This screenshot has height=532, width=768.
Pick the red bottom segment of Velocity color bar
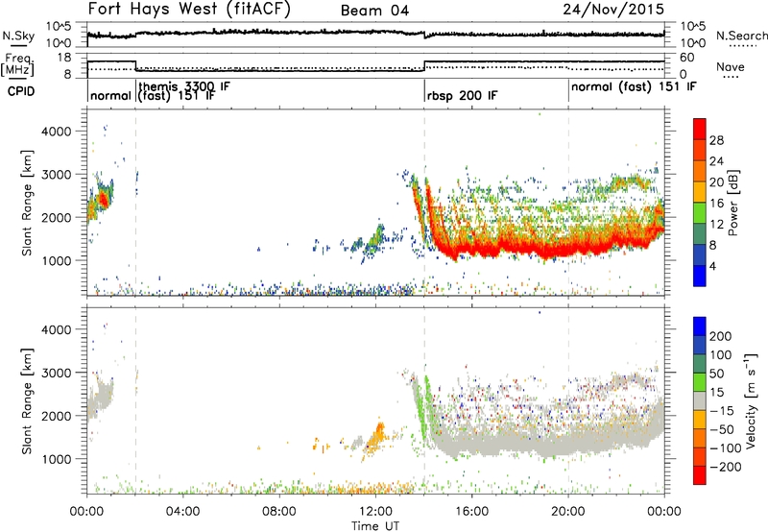[x=700, y=475]
